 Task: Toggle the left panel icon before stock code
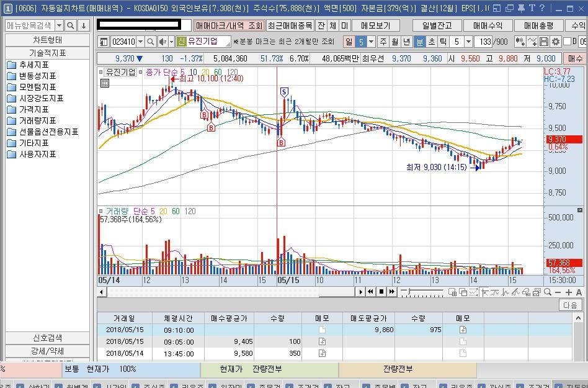point(104,42)
